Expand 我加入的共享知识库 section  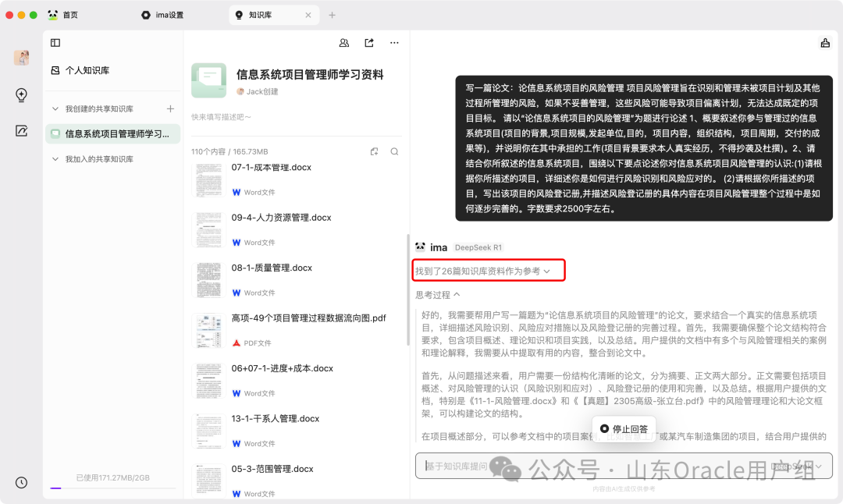55,159
